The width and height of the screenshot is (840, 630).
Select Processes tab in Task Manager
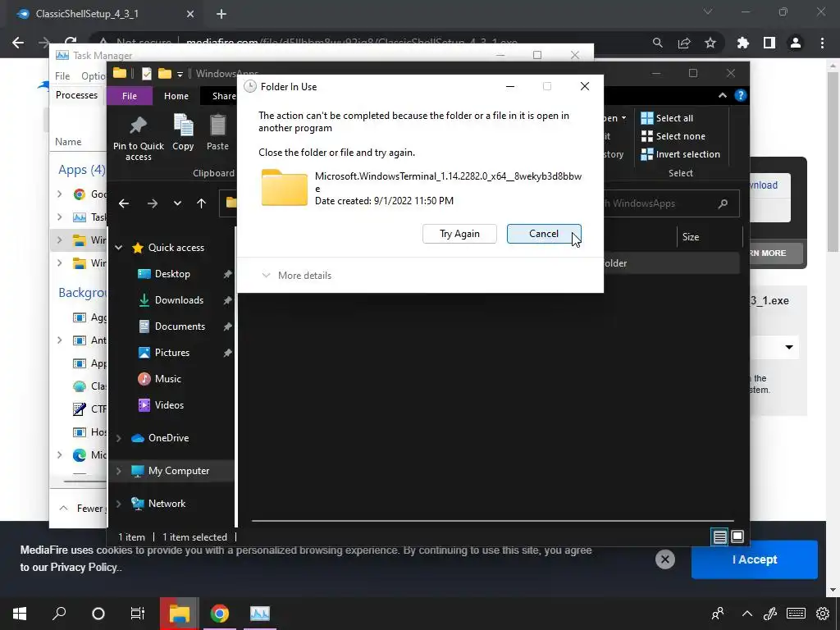(76, 95)
